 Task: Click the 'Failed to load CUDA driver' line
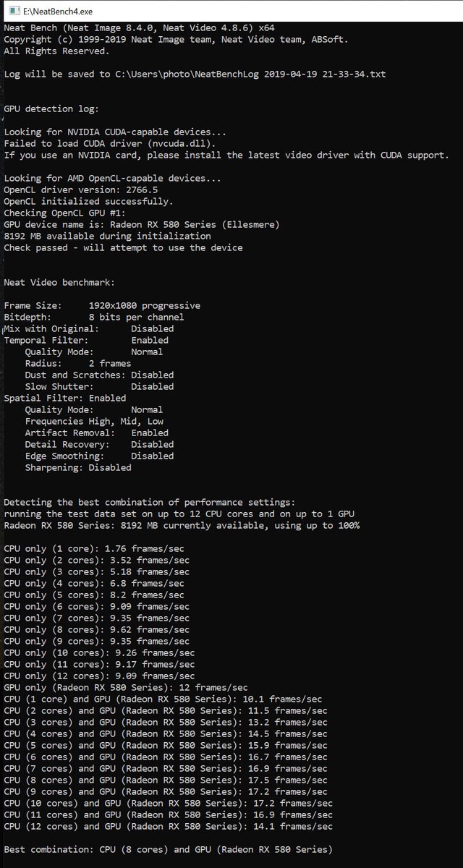point(110,144)
